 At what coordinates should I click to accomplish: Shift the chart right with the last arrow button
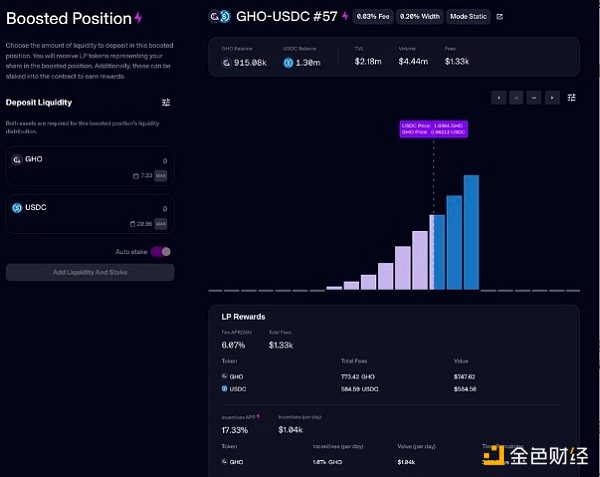click(x=552, y=98)
